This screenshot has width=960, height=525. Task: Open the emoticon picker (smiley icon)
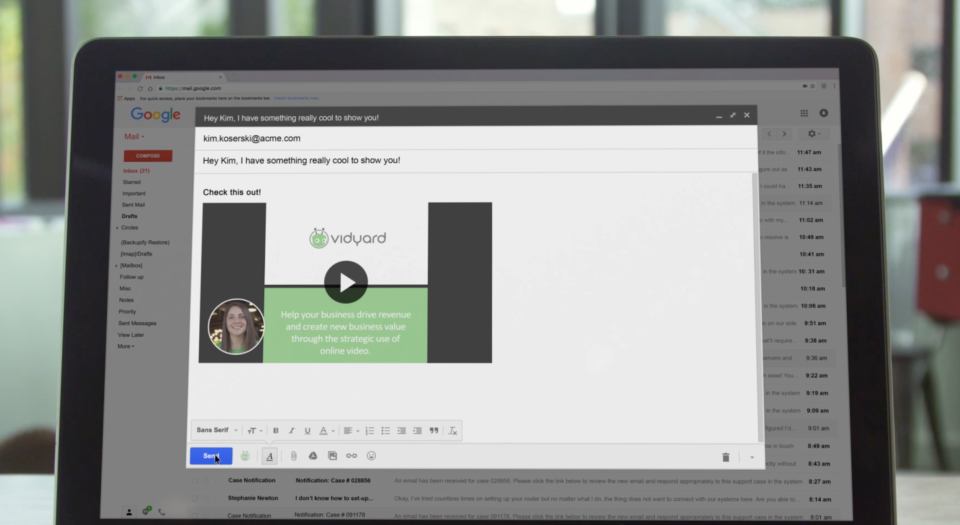click(x=371, y=456)
